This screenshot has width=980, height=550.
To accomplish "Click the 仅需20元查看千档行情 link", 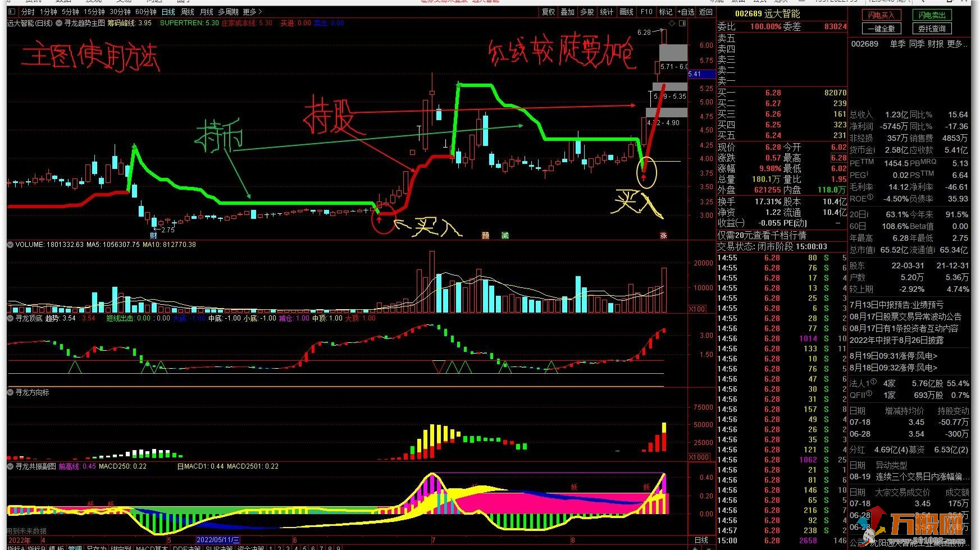I will coord(762,235).
